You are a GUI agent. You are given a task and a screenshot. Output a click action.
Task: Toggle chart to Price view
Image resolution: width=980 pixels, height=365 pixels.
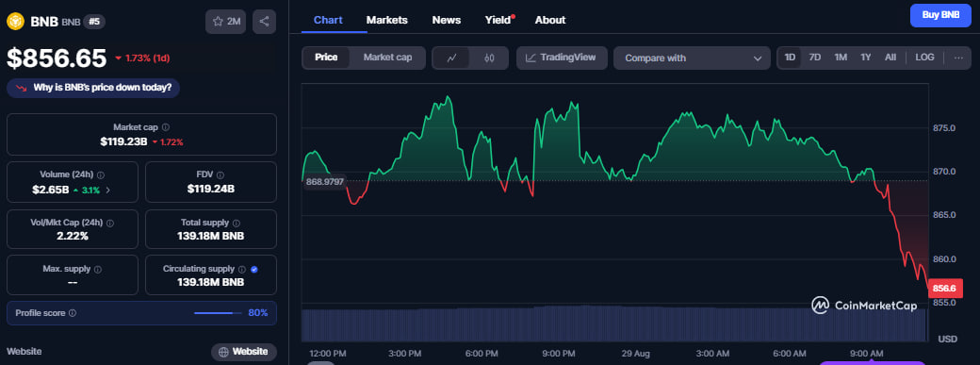[326, 58]
